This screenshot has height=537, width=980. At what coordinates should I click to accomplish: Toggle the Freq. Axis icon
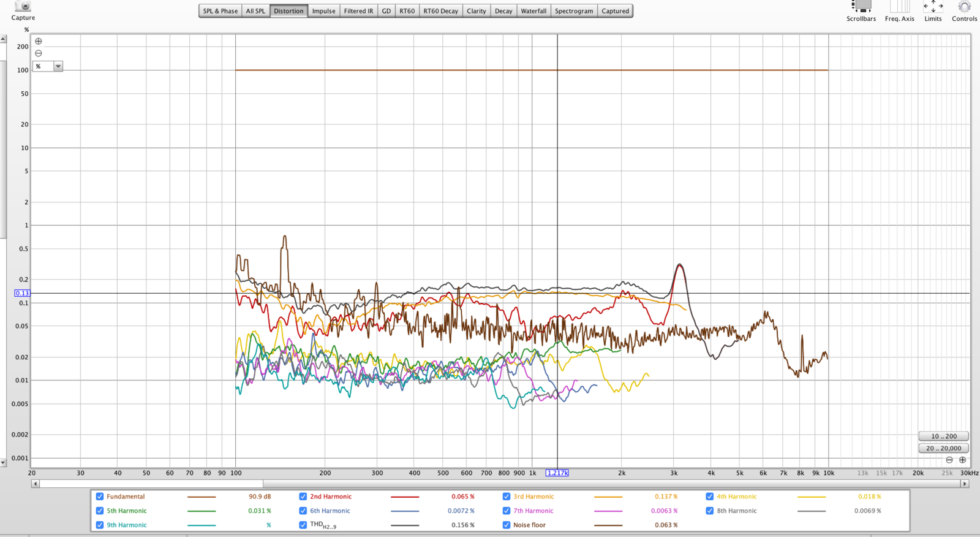[900, 6]
